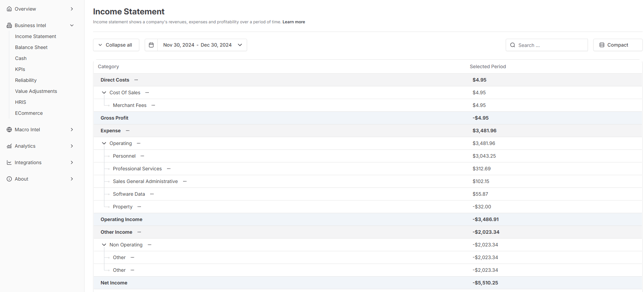Collapse the Business Intel section chevron
This screenshot has height=292, width=644.
(72, 25)
